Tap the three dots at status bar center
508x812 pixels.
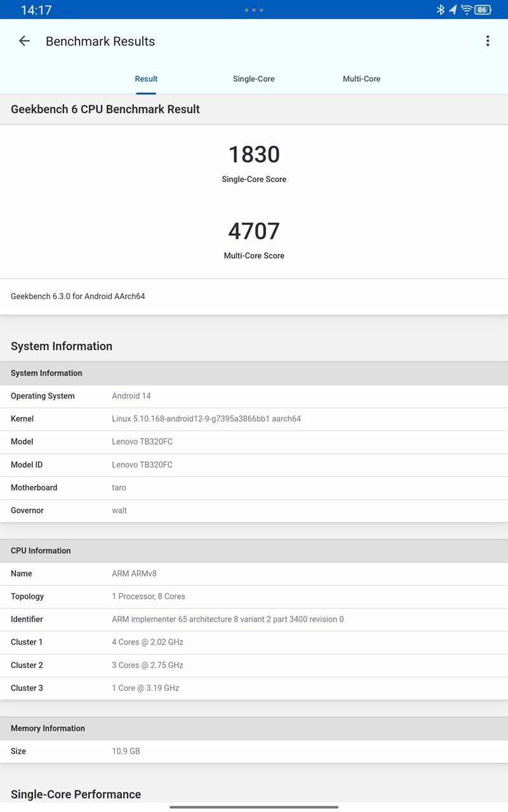[x=254, y=10]
